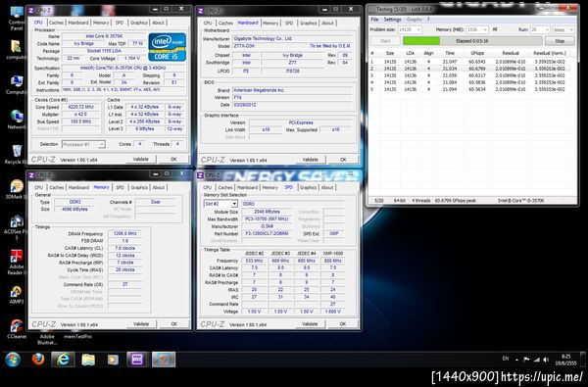Open the network signal tray icon
588x387 pixels.
tap(537, 360)
